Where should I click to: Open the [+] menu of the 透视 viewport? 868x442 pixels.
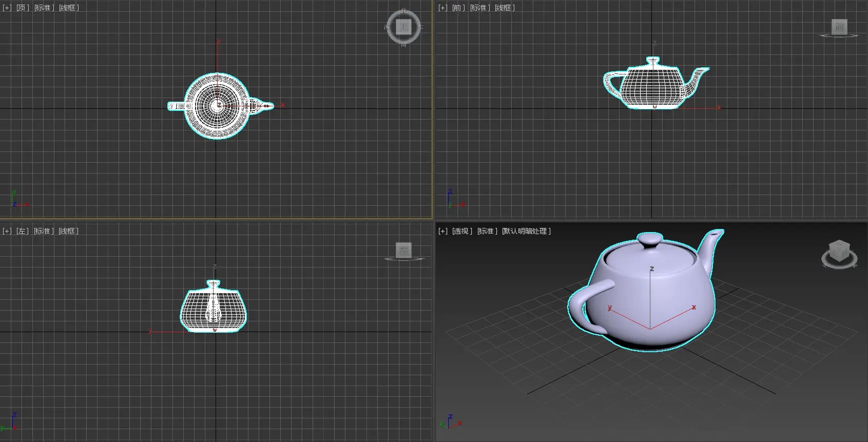pos(442,231)
